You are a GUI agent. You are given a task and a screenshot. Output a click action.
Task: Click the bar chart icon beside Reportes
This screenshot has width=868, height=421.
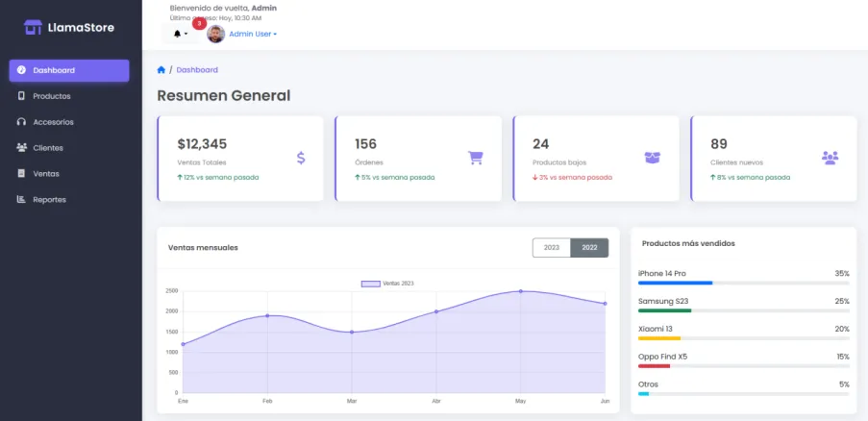click(21, 199)
